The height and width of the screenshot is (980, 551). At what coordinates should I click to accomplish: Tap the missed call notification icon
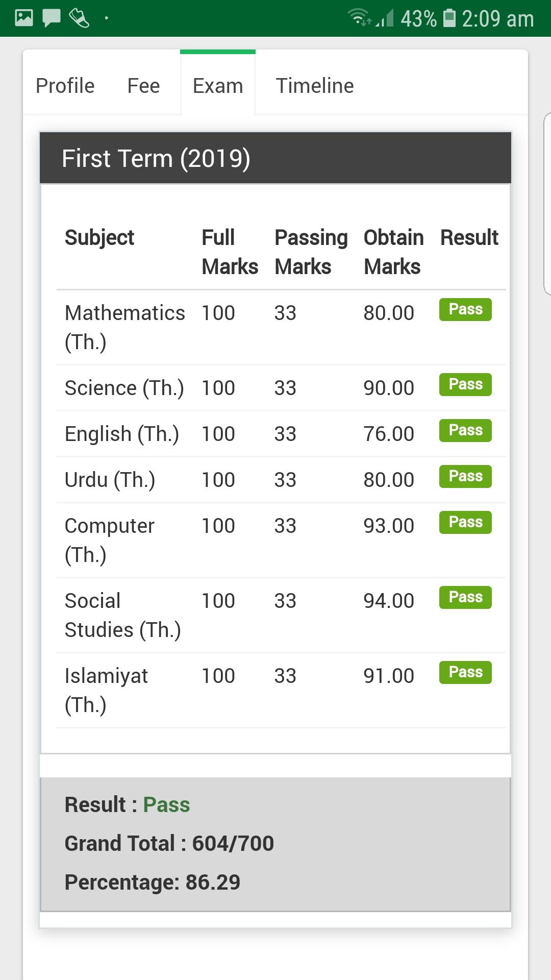[79, 18]
